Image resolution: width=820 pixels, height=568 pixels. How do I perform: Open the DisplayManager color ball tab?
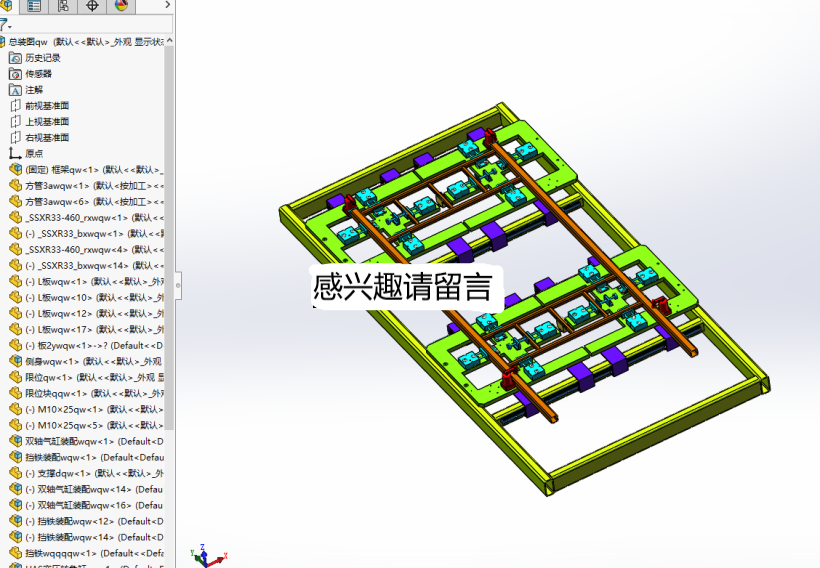121,6
